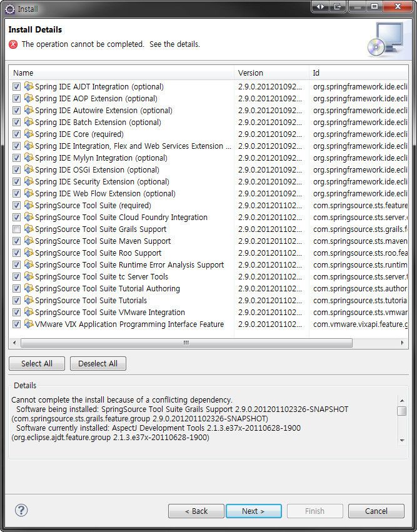The width and height of the screenshot is (417, 532).
Task: Click the feature icon beside SpringSource Tool Suite (required)
Action: (x=29, y=205)
